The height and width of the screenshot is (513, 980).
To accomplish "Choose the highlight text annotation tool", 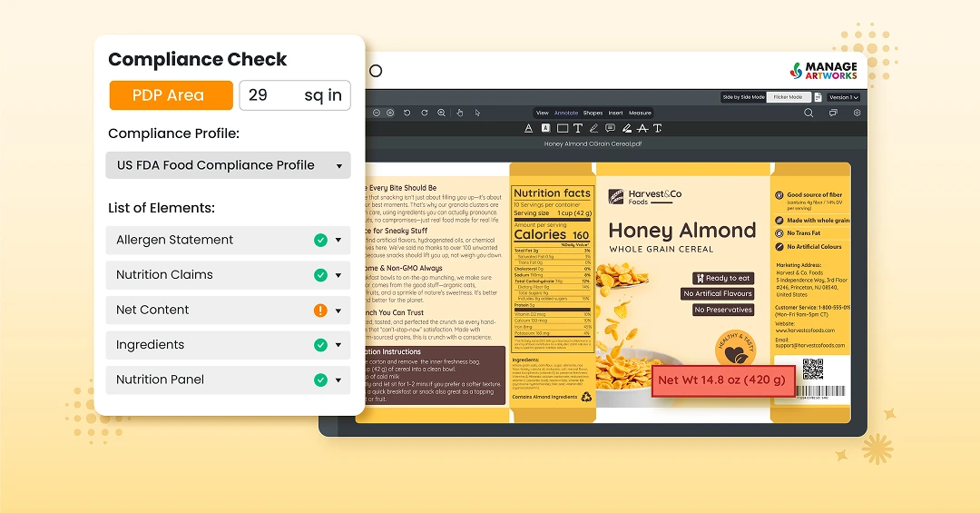I will coord(545,128).
